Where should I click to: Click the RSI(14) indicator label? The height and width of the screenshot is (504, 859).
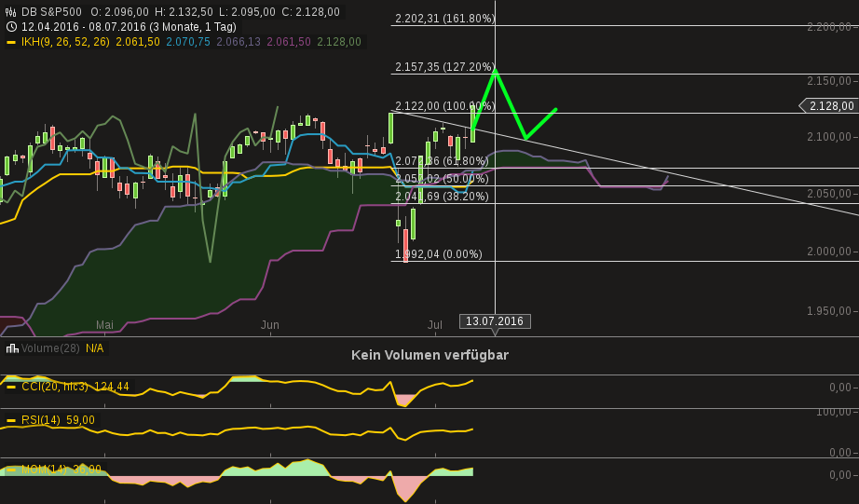point(41,420)
